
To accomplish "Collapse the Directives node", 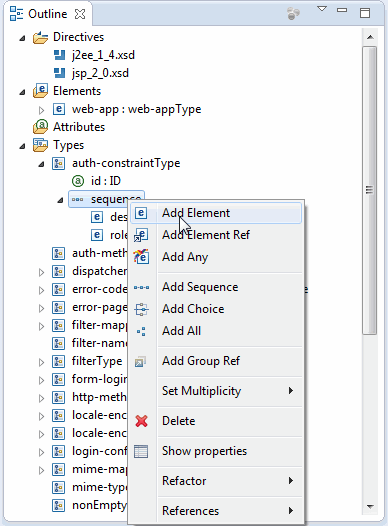I will (x=22, y=39).
